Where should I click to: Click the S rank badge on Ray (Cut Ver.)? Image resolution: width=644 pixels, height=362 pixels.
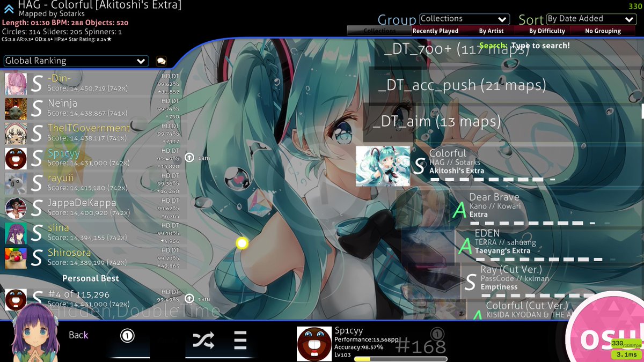470,282
